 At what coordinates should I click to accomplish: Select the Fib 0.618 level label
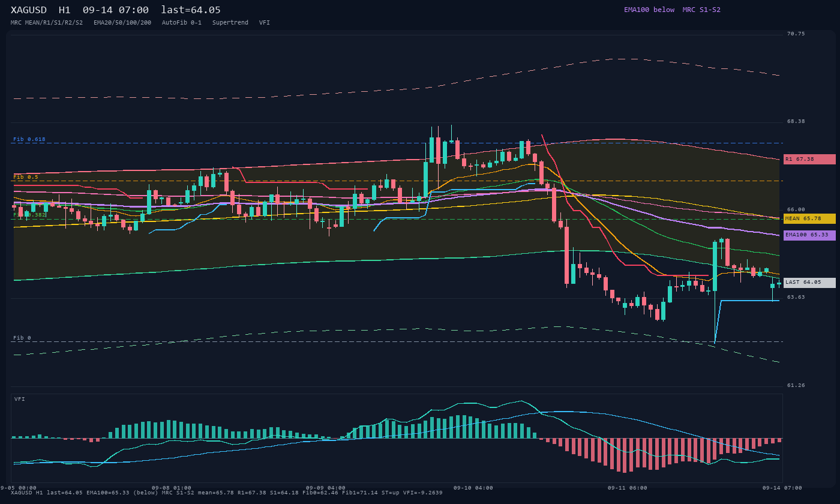coord(29,139)
